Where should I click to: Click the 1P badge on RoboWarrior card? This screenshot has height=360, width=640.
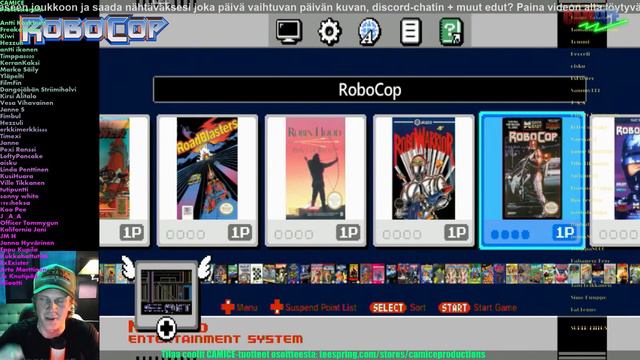pyautogui.click(x=456, y=233)
